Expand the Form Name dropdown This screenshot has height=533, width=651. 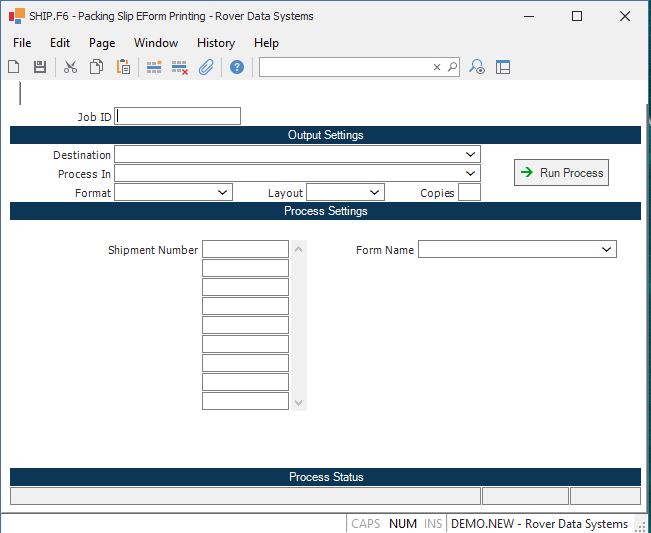(x=606, y=249)
